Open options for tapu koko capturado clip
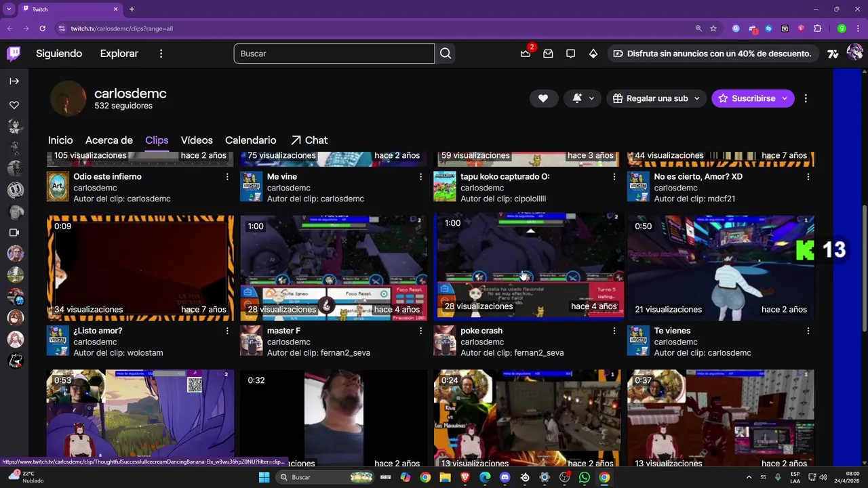This screenshot has width=868, height=488. pyautogui.click(x=614, y=177)
